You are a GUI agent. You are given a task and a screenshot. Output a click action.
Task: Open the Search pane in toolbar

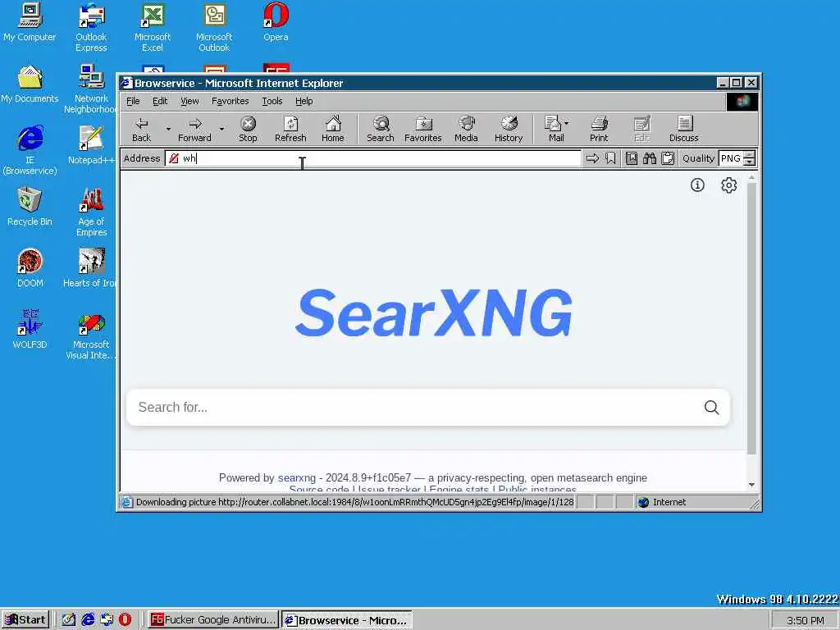pos(381,129)
